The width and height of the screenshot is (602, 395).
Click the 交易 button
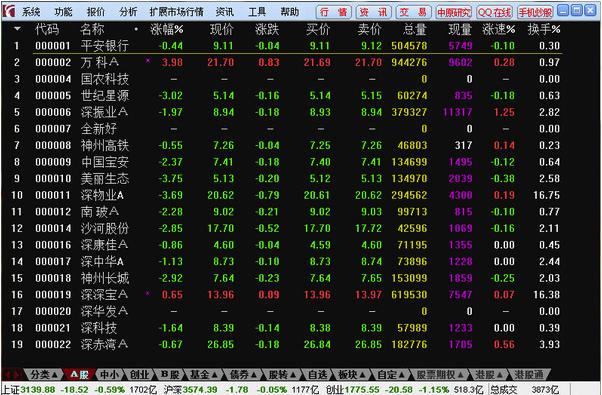(413, 12)
